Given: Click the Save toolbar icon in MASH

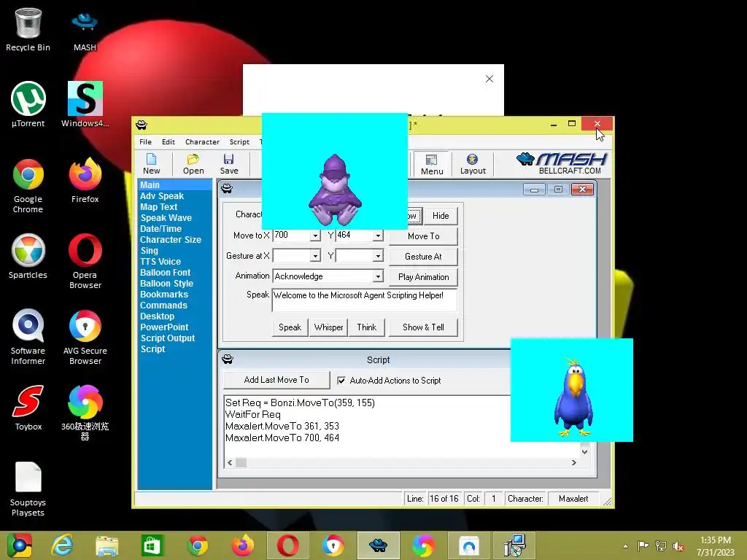Looking at the screenshot, I should tap(228, 164).
